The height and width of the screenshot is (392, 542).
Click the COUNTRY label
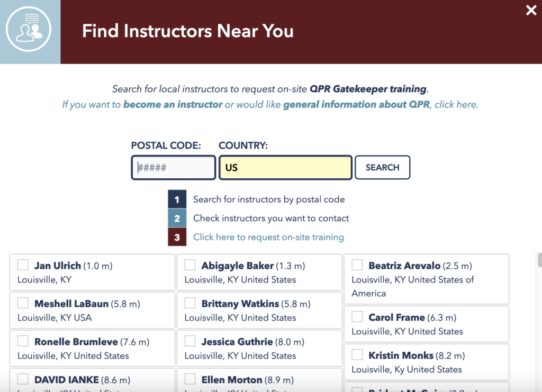coord(243,145)
